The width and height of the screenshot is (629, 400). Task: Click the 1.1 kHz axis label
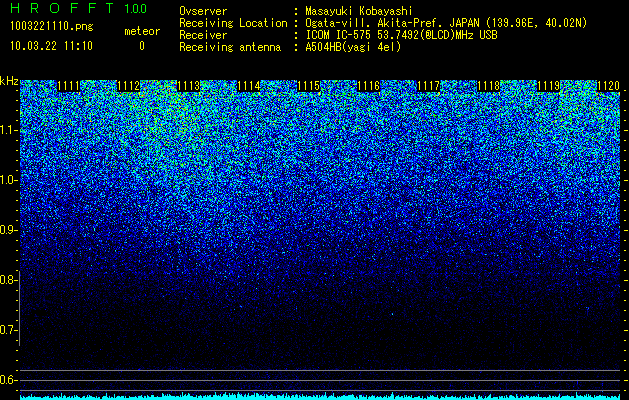[9, 130]
